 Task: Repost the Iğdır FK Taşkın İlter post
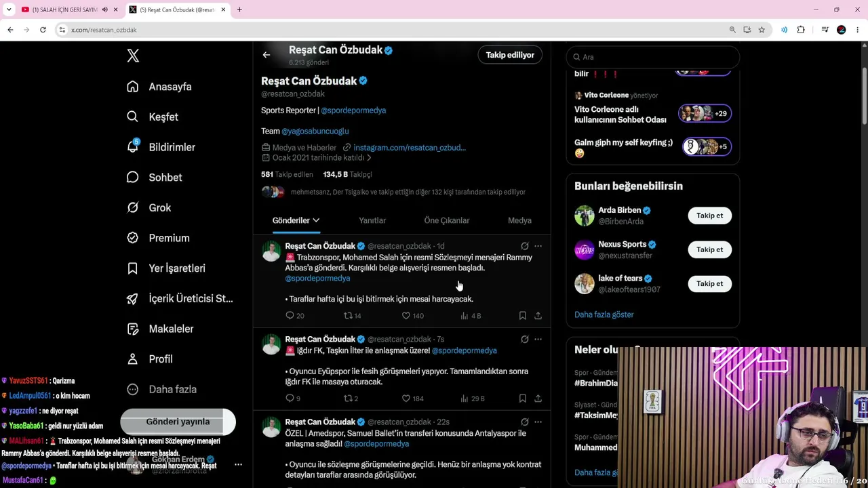point(349,399)
